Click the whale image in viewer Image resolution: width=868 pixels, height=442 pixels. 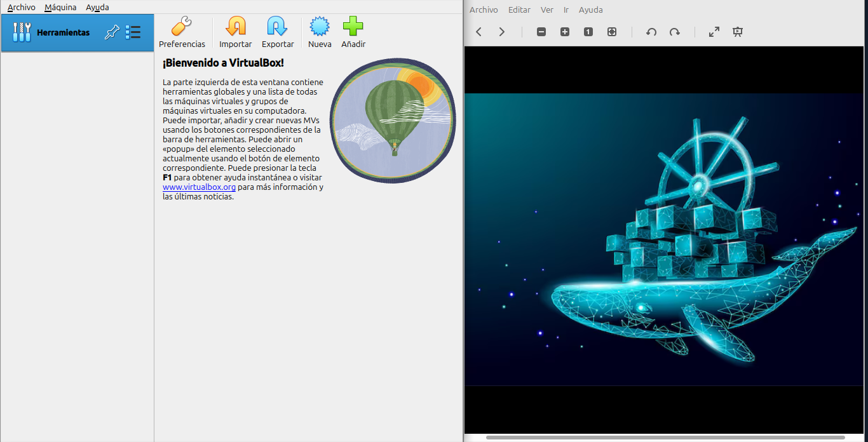coord(664,239)
